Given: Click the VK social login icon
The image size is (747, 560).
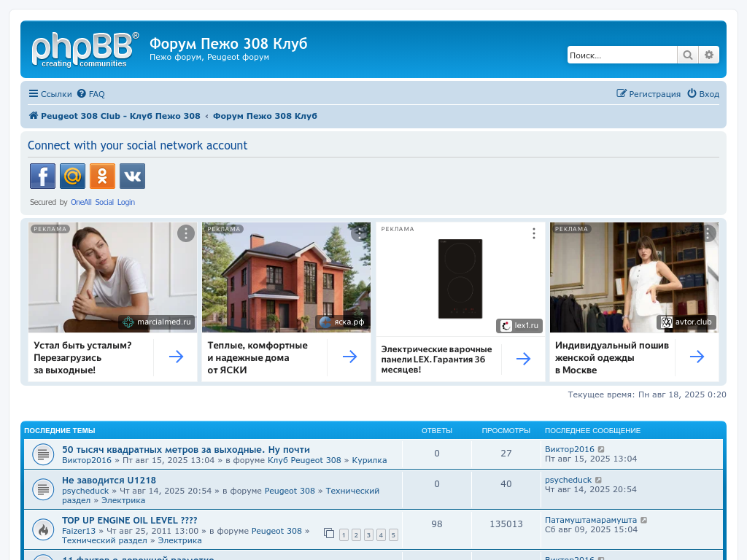Looking at the screenshot, I should click(132, 176).
